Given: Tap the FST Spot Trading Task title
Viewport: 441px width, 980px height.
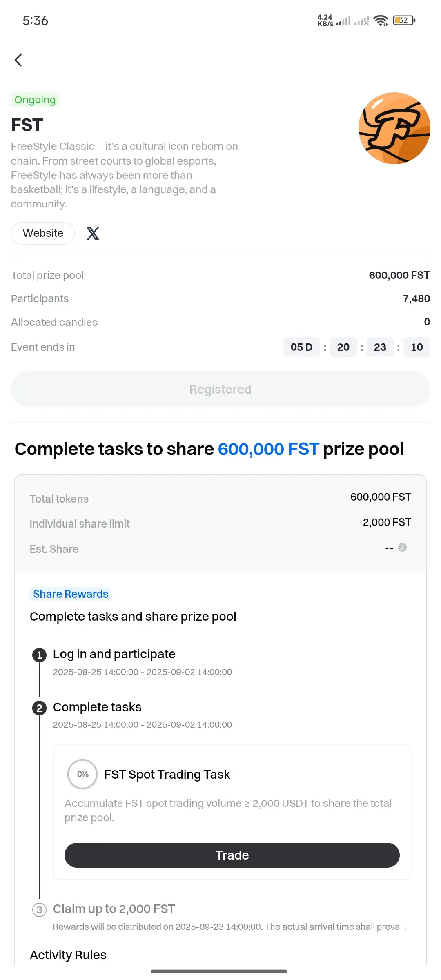Looking at the screenshot, I should [167, 774].
